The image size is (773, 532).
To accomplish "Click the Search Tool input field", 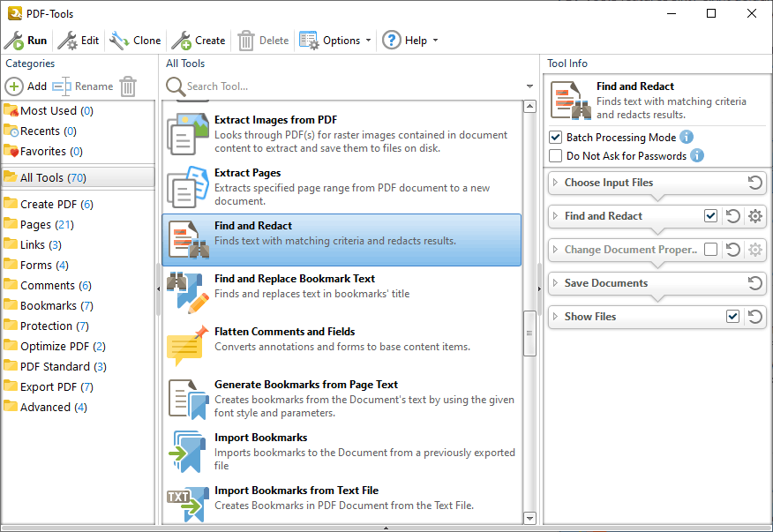I will coord(352,86).
